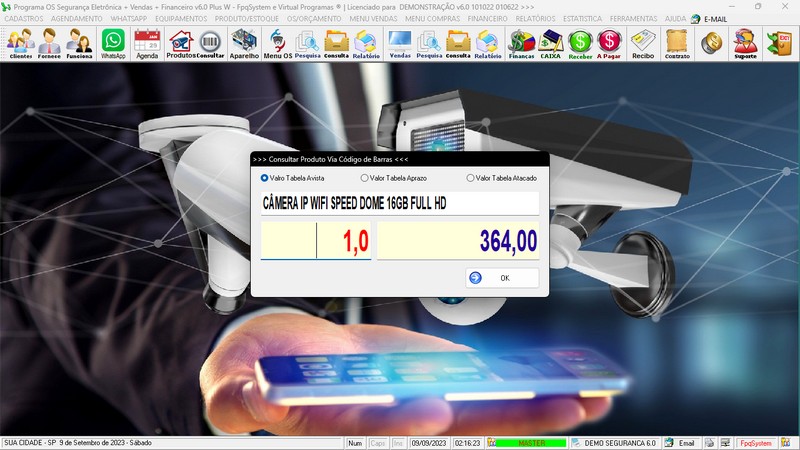Image resolution: width=800 pixels, height=450 pixels.
Task: Open the CADASTROS menu
Action: pos(24,18)
